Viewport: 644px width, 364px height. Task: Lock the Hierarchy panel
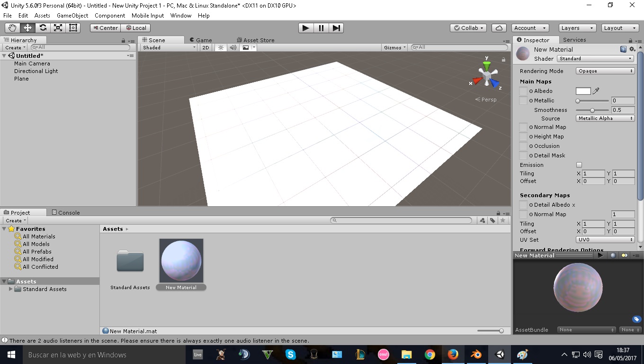point(124,41)
